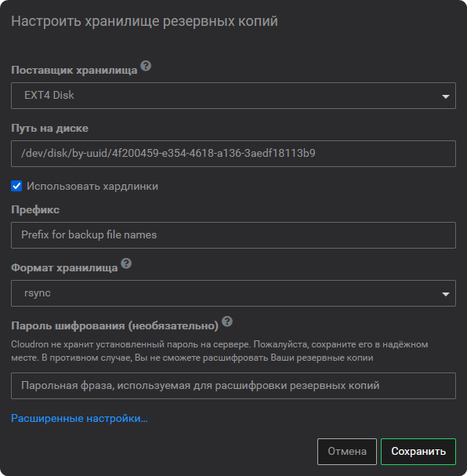The width and height of the screenshot is (467, 476).
Task: Uncheck the Использовать хардлинки checkbox
Action: 16,186
